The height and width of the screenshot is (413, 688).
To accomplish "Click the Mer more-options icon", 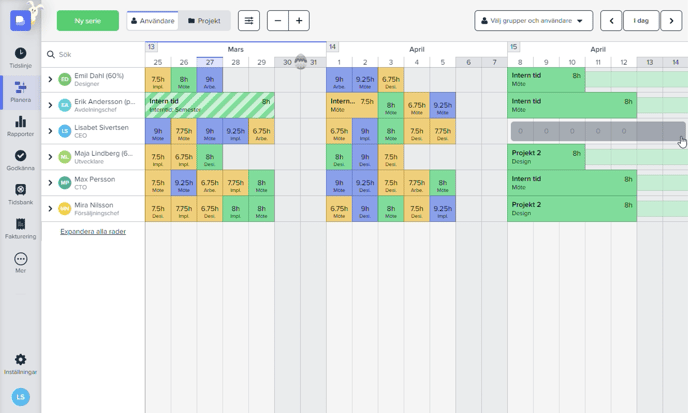I will coord(20,263).
